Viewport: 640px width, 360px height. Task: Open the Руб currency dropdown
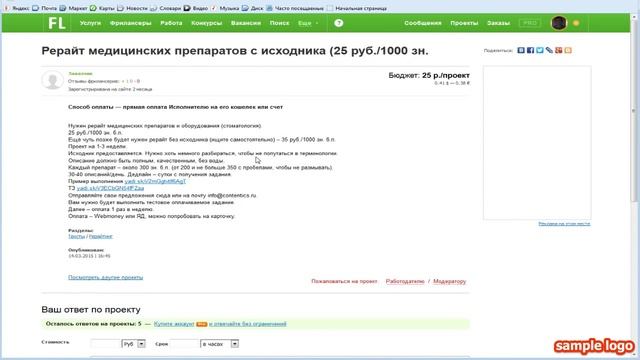133,344
